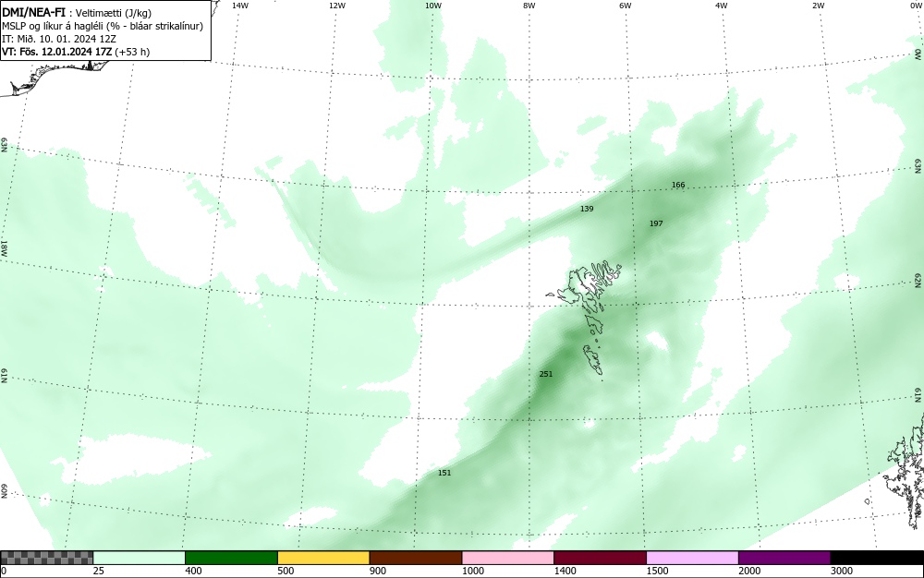Viewport: 924px width, 578px height.
Task: Click the DMI/NEA-FI title text
Action: pyautogui.click(x=33, y=12)
